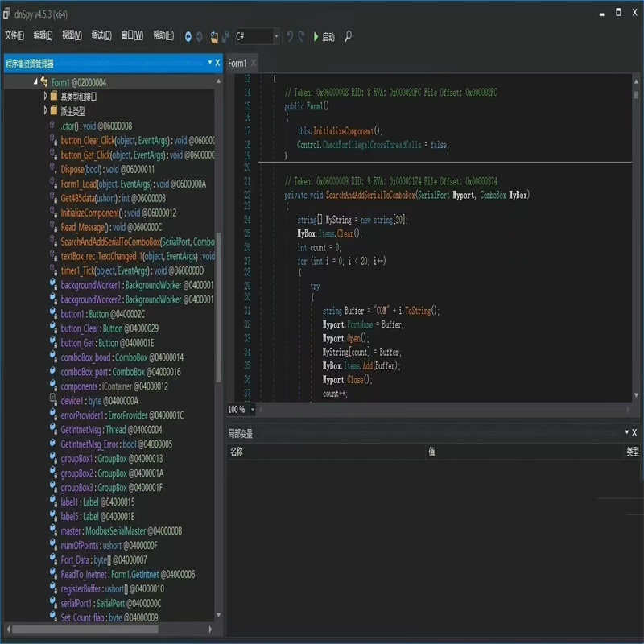Open the C# language dropdown
This screenshot has width=644, height=644.
click(x=276, y=36)
